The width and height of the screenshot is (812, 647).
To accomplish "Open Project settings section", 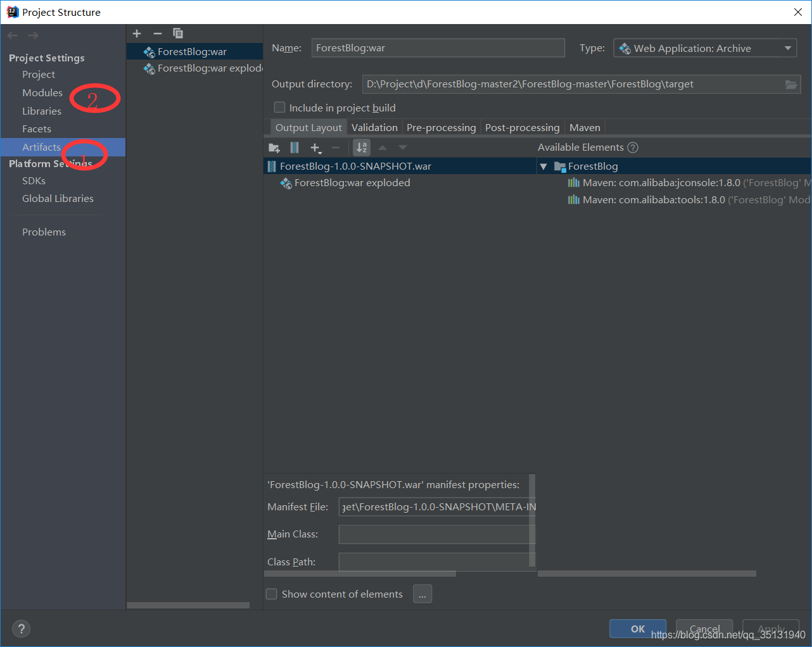I will coord(39,74).
